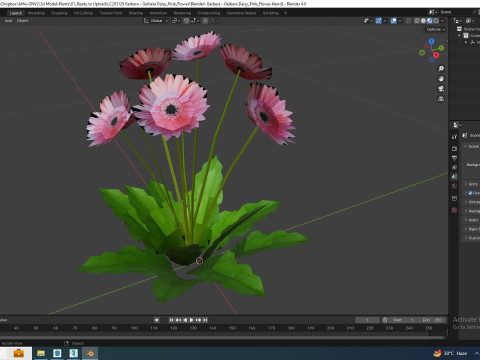Toggle snapping magnet in header
Image resolution: width=480 pixels, height=360 pixels.
click(x=186, y=21)
